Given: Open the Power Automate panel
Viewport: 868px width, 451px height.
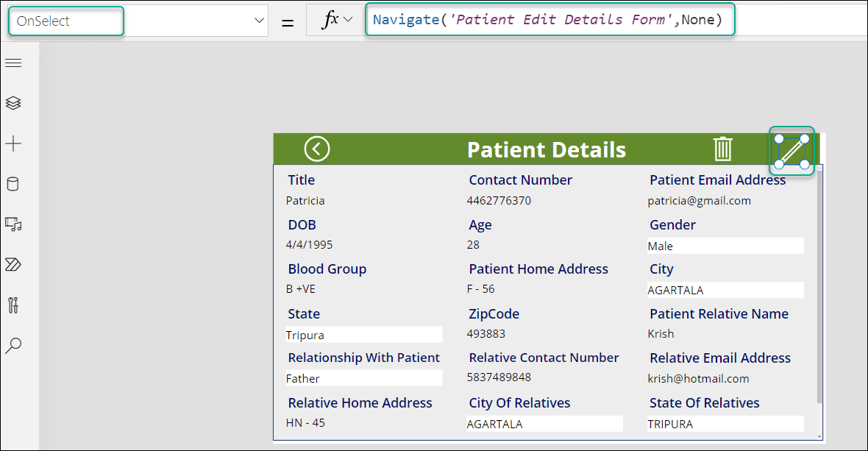Looking at the screenshot, I should point(13,264).
